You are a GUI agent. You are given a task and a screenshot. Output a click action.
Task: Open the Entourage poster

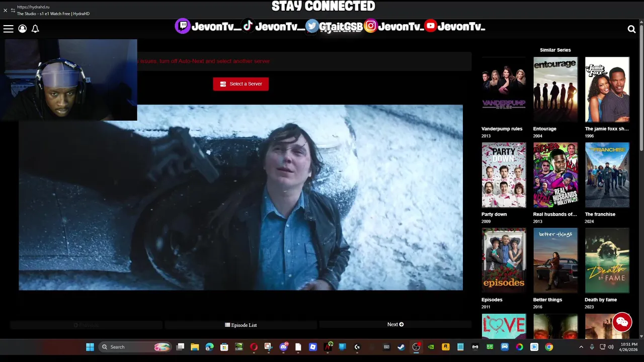tap(555, 89)
